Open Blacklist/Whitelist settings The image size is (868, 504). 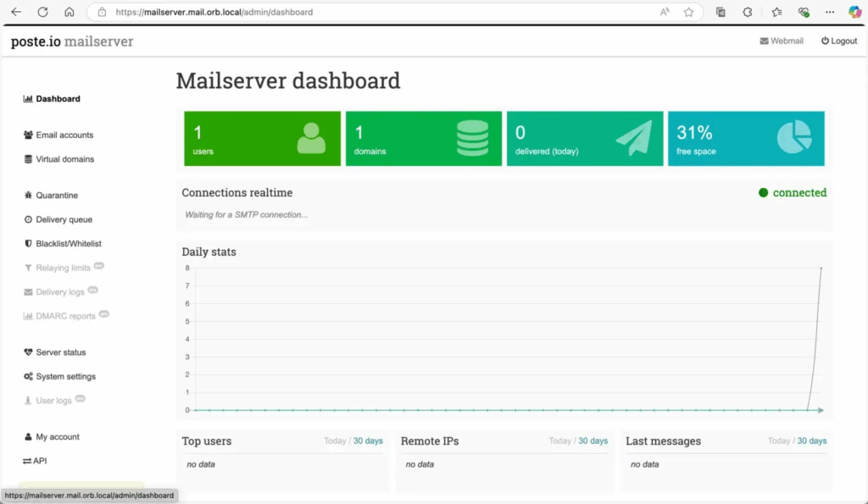68,244
